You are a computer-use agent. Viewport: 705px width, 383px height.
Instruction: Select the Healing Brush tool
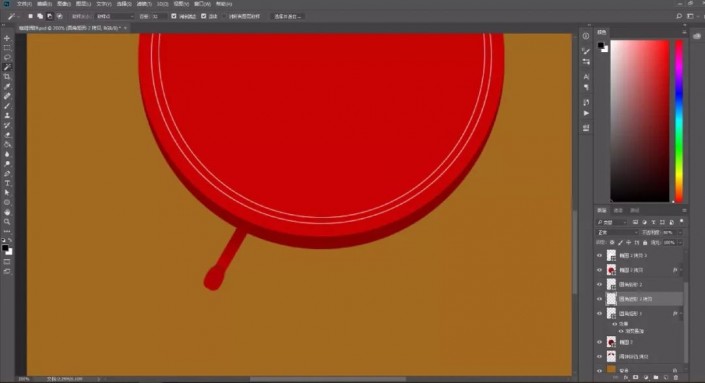tap(7, 96)
